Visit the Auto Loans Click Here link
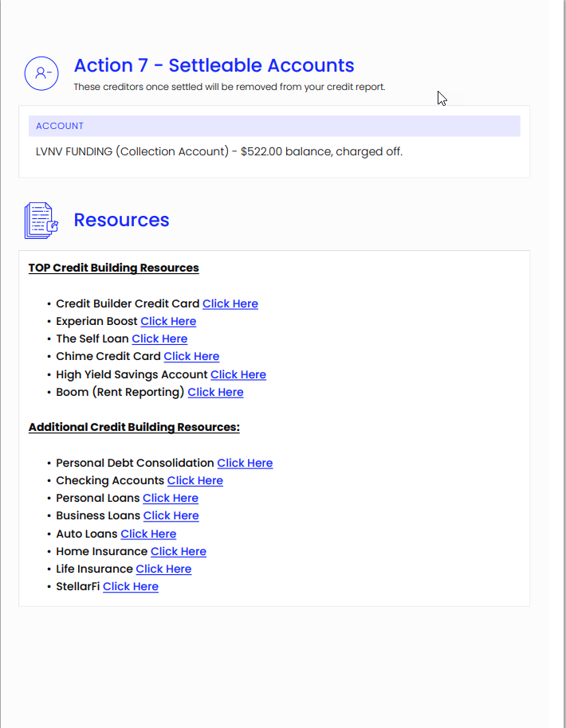The height and width of the screenshot is (728, 566). pos(149,534)
